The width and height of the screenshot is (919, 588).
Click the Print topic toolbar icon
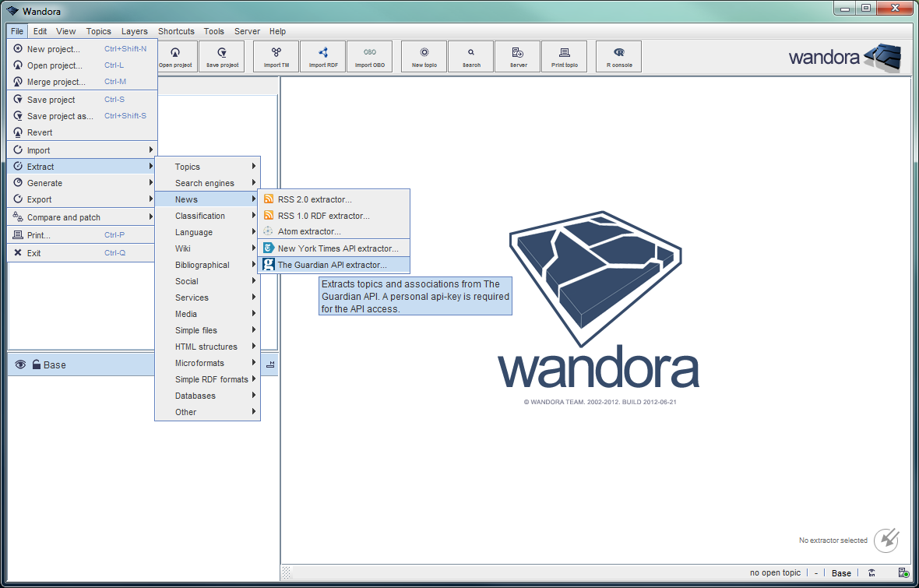564,56
